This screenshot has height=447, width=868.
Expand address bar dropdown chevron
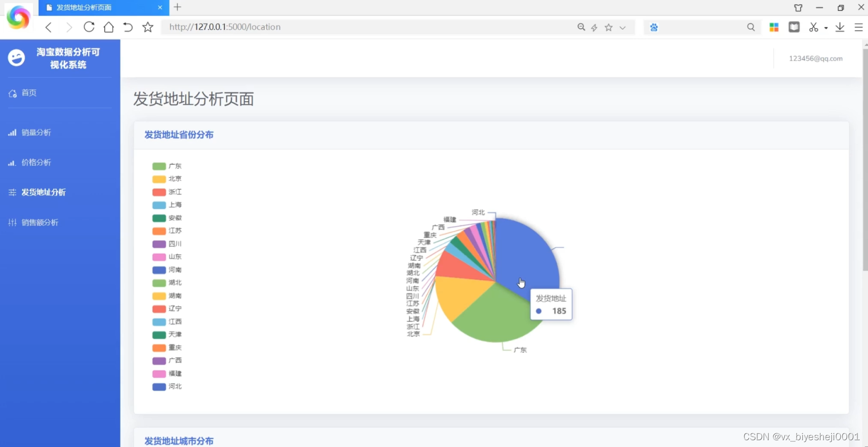click(623, 28)
